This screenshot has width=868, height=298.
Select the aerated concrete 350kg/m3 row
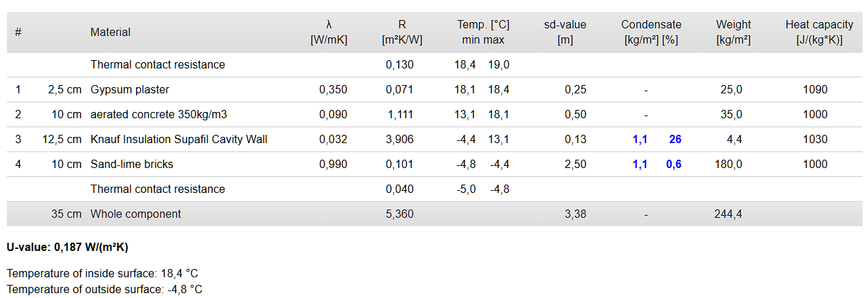click(434, 114)
